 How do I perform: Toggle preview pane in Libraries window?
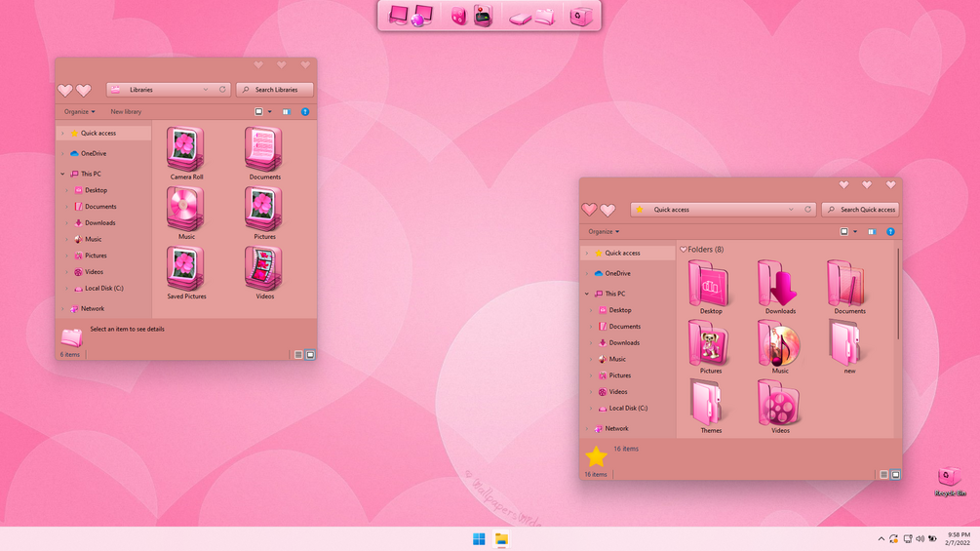[x=287, y=112]
